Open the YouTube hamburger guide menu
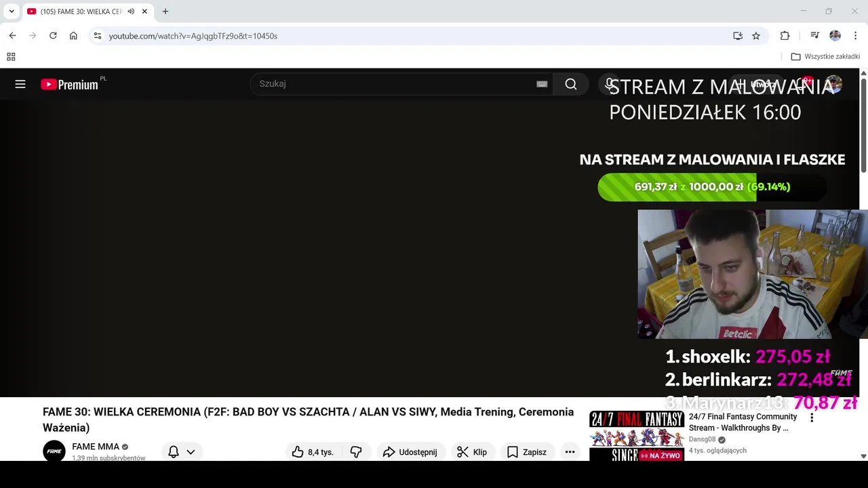 coord(20,84)
